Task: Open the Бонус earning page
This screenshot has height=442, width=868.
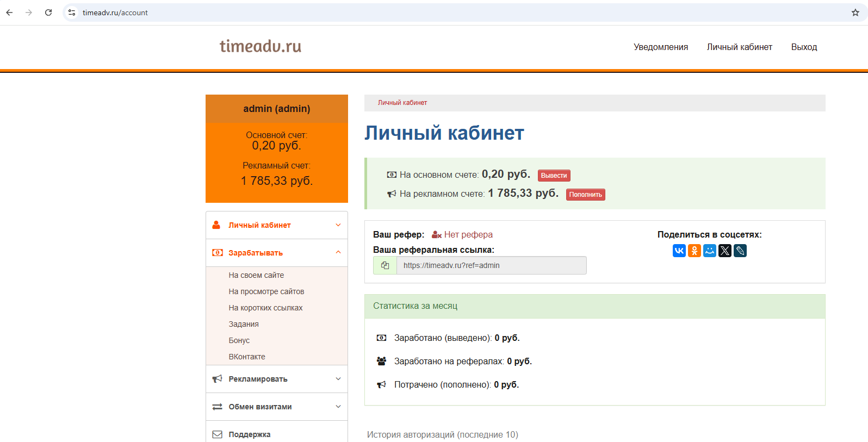Action: 239,340
